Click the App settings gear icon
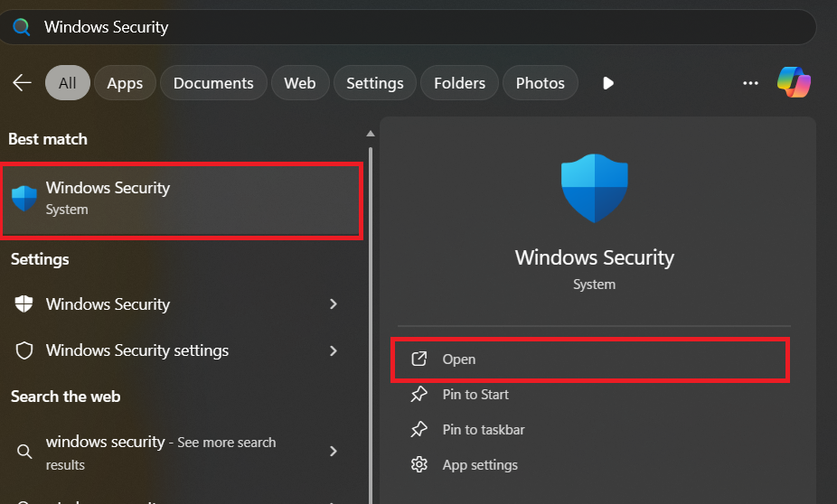The height and width of the screenshot is (504, 837). (418, 465)
